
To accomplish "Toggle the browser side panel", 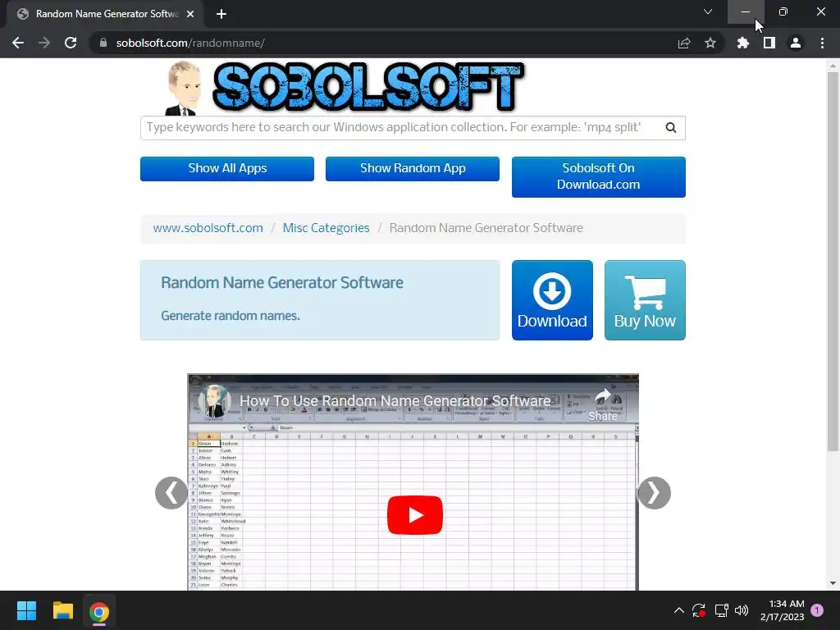I will pos(769,43).
